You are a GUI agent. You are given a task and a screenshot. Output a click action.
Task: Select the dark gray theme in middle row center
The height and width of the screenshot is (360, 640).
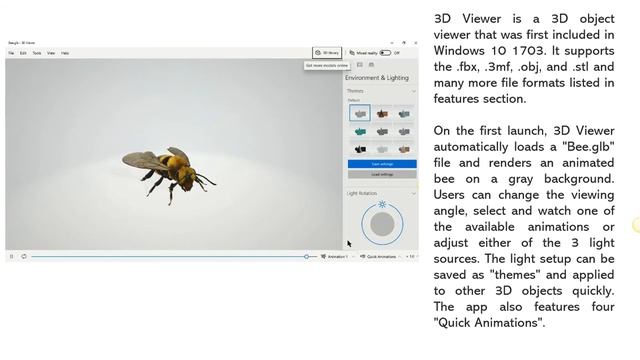point(382,131)
